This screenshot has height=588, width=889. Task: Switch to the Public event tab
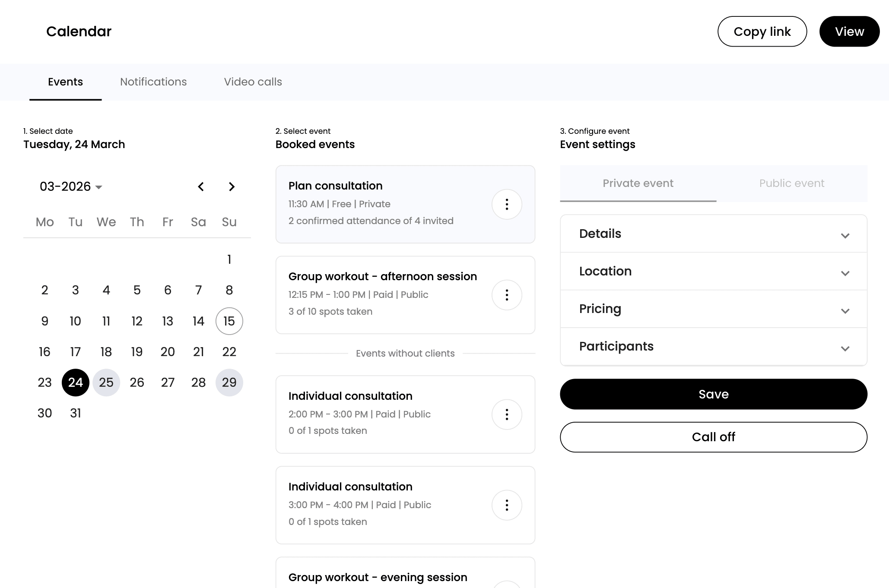click(x=791, y=183)
